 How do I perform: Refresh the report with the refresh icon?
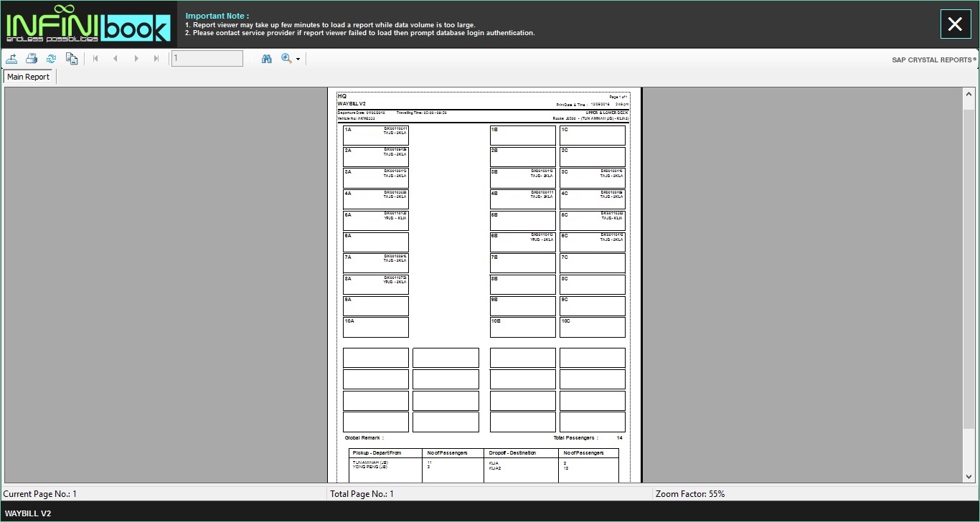(52, 59)
